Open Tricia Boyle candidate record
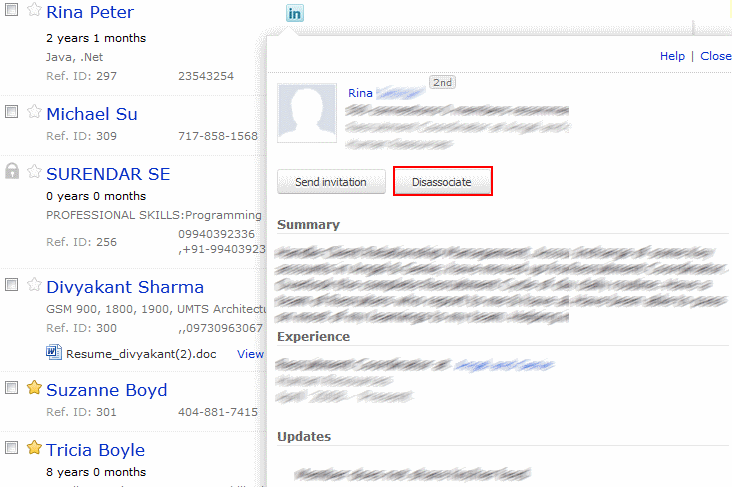 pyautogui.click(x=95, y=450)
